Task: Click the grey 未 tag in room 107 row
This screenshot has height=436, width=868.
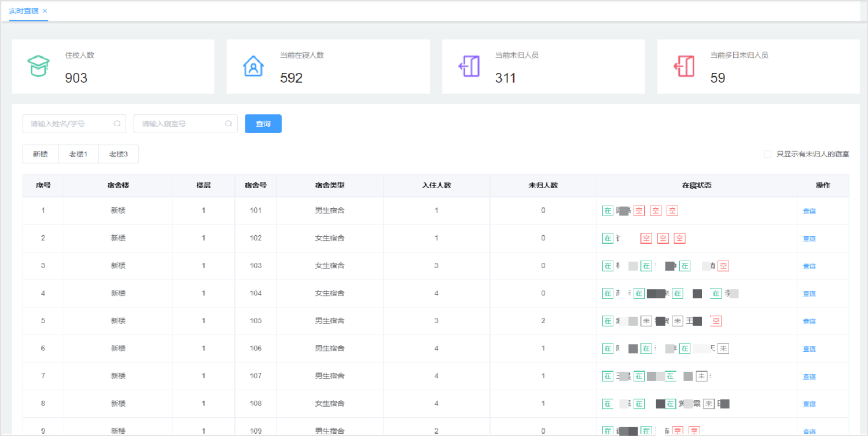Action: click(701, 376)
